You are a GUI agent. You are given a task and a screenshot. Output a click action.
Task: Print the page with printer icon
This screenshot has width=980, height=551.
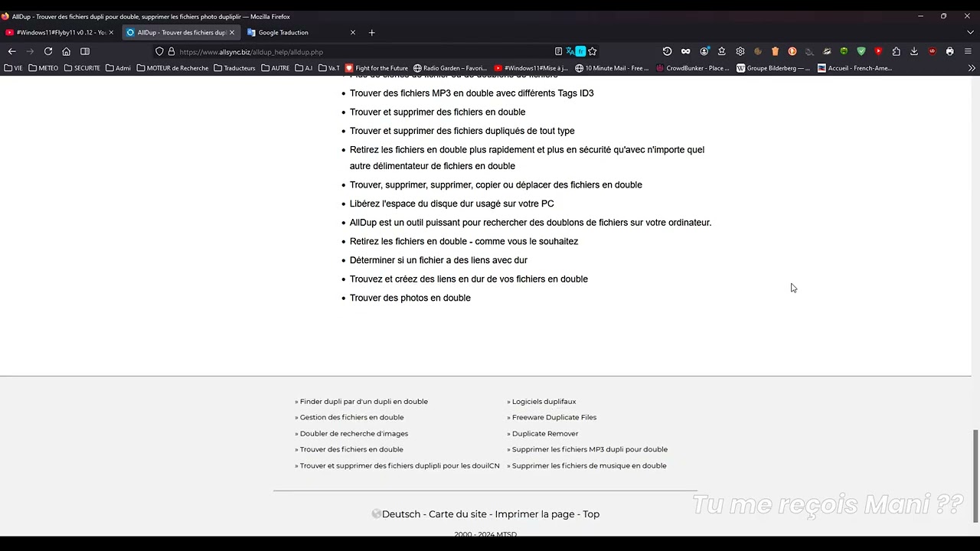click(x=950, y=51)
